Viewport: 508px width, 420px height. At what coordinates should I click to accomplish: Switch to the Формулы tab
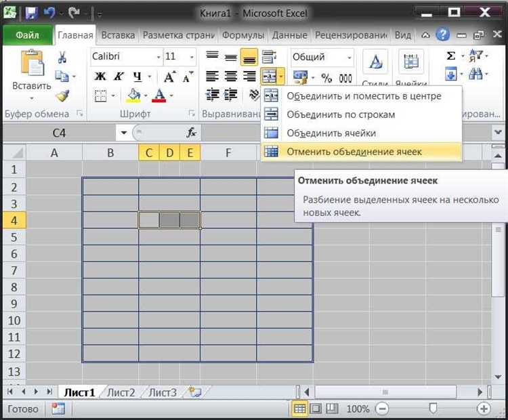pos(243,35)
